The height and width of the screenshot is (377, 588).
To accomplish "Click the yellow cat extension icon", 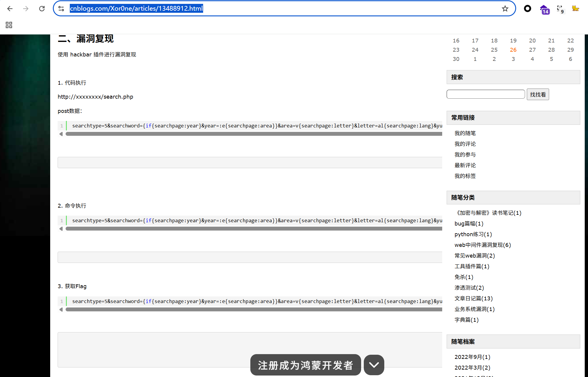I will coord(575,9).
